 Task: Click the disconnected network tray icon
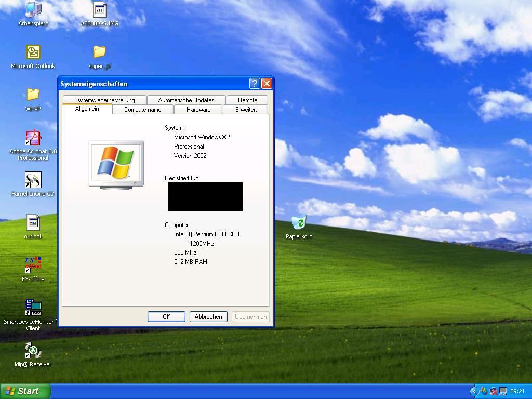[x=494, y=391]
